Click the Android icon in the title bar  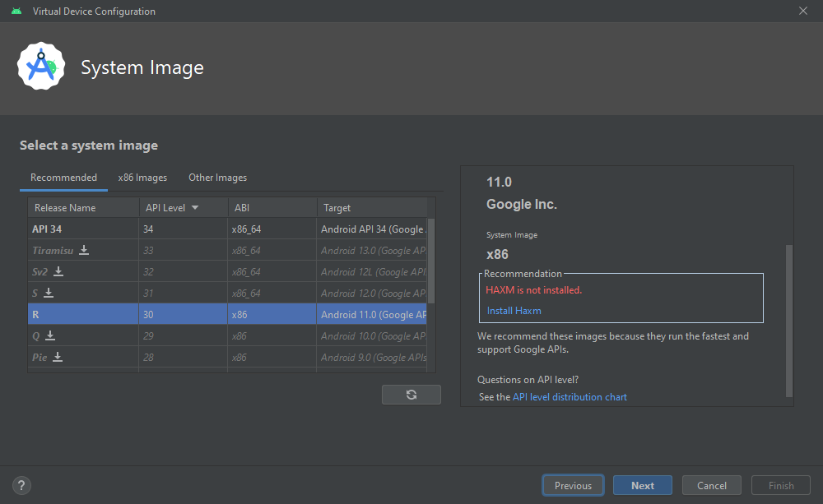pyautogui.click(x=16, y=11)
